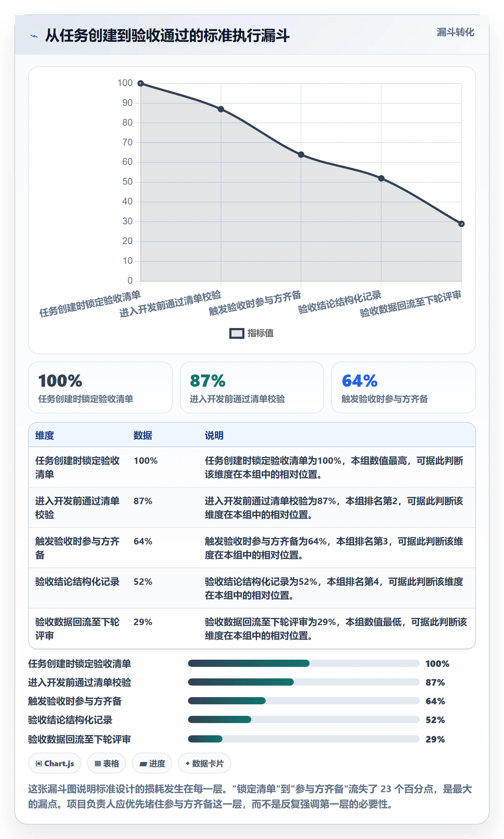
Task: Click the chart point at value 64
Action: [x=301, y=155]
